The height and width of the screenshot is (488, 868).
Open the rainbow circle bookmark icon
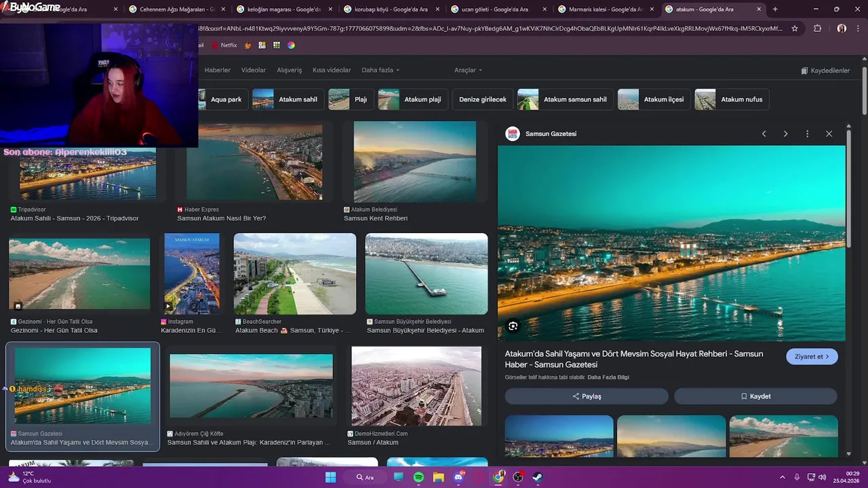coord(291,45)
